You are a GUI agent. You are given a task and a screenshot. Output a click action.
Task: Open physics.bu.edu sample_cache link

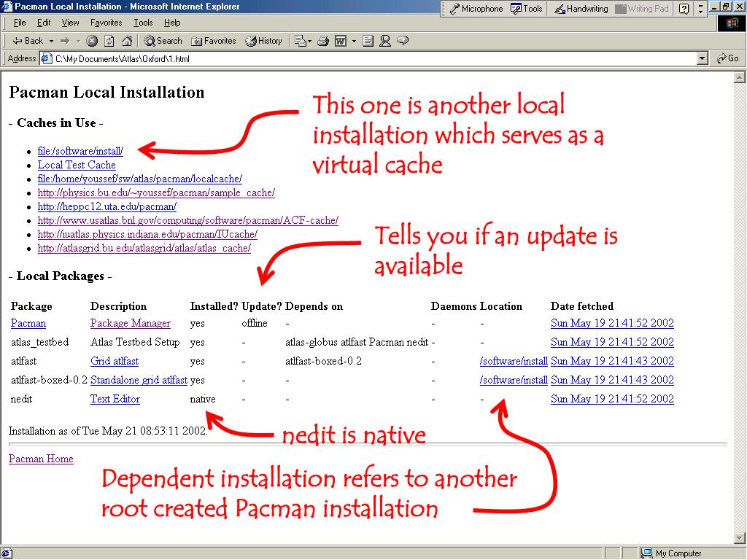pos(156,192)
